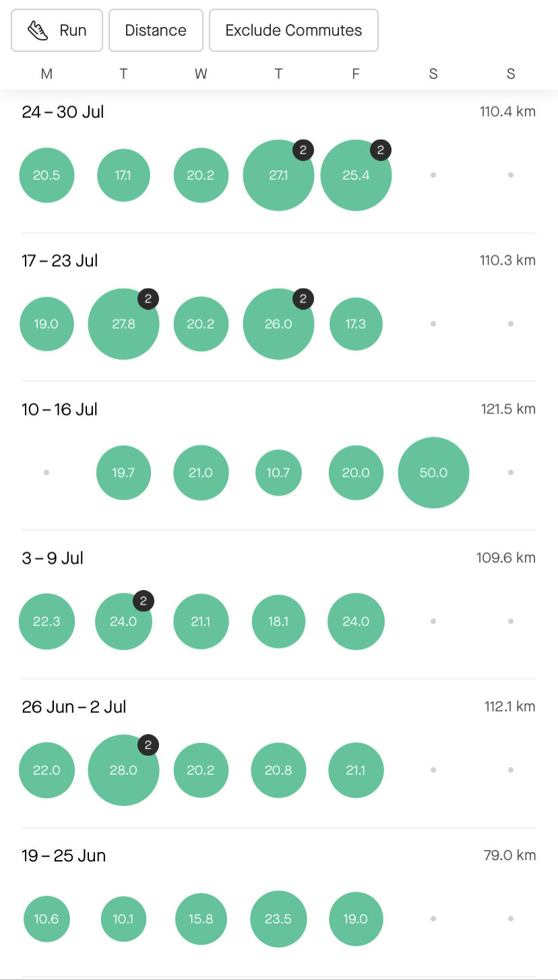Open the 24 – 30 Jul week header

63,112
